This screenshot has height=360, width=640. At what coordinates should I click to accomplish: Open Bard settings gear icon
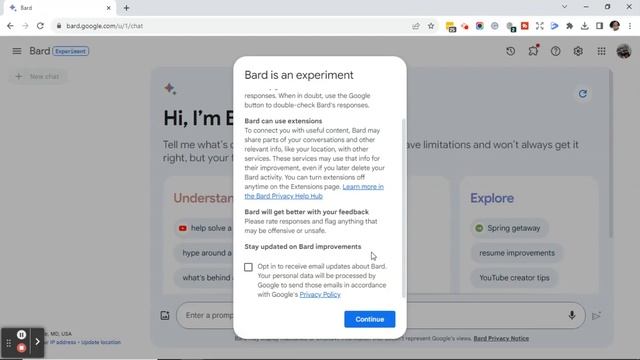[x=578, y=51]
